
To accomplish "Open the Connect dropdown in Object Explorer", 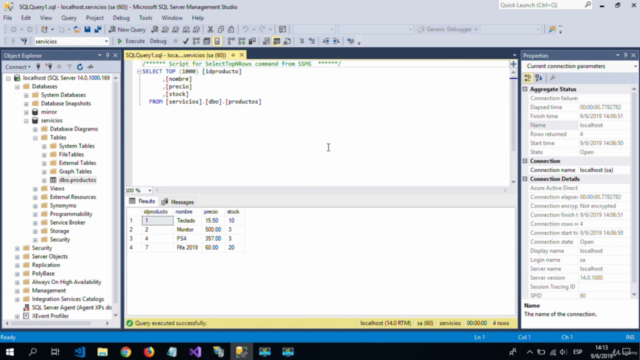I will [x=18, y=67].
